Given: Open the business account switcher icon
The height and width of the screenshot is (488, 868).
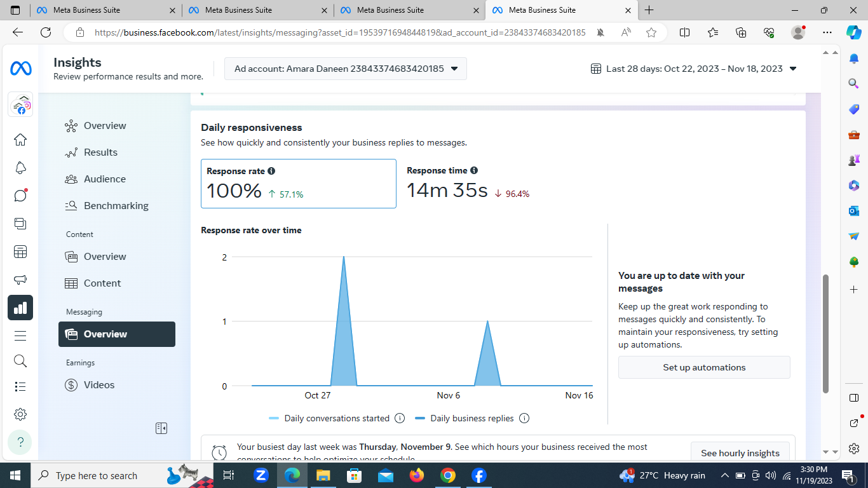Looking at the screenshot, I should point(20,105).
